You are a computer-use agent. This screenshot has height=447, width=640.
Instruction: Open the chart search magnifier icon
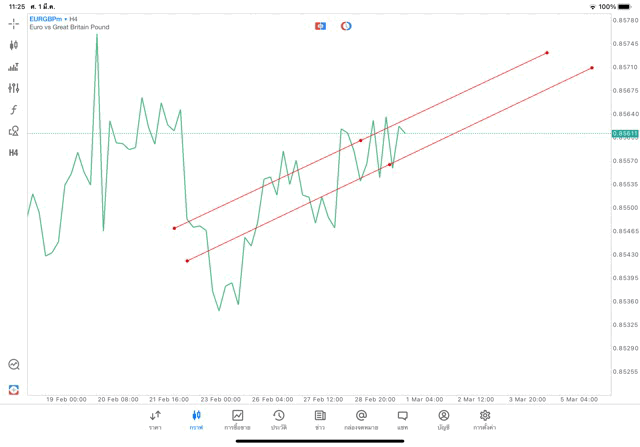pyautogui.click(x=14, y=365)
